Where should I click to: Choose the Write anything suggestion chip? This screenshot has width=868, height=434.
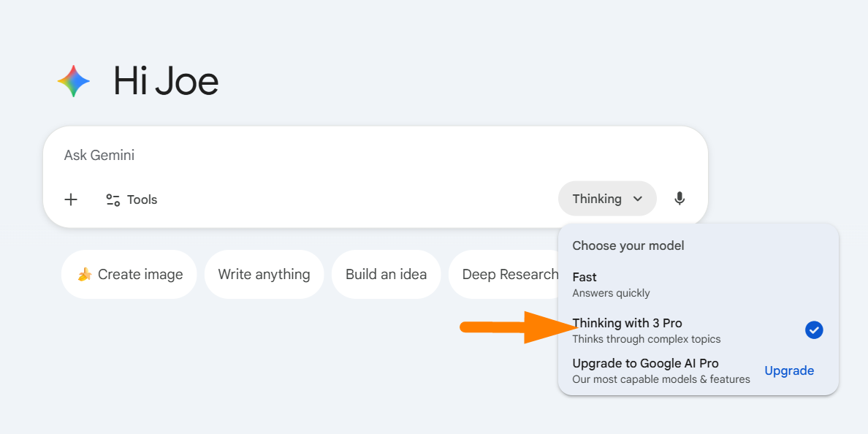264,275
